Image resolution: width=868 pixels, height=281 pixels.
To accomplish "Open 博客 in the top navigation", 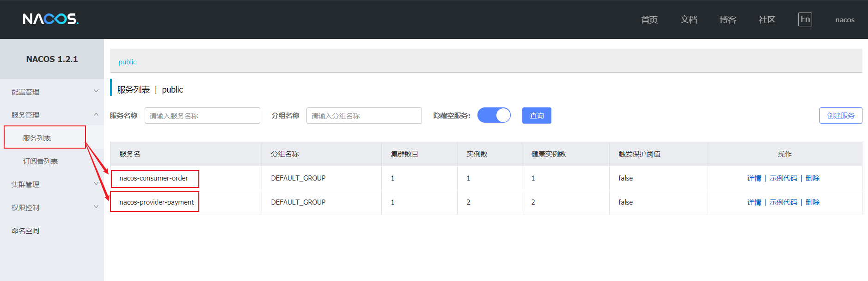I will point(728,19).
